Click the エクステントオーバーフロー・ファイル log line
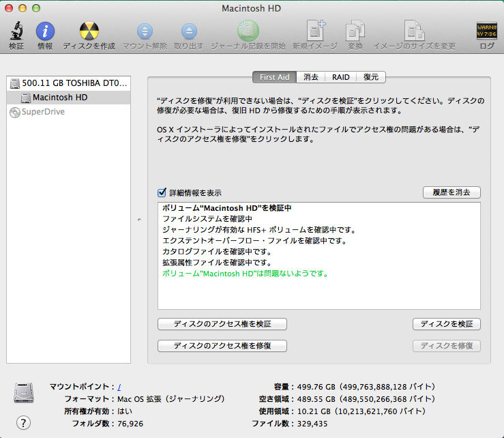 pyautogui.click(x=254, y=241)
